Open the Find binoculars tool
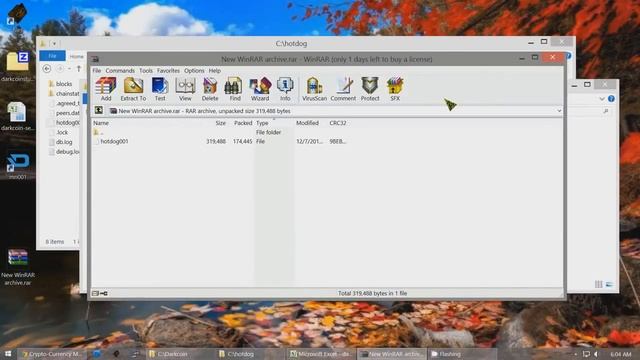640x360 pixels. [x=235, y=89]
